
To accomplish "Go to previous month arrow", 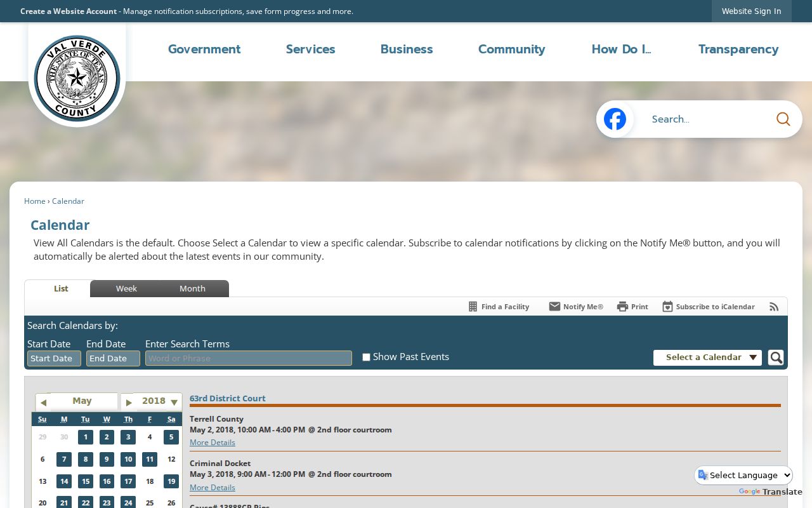I will (x=43, y=403).
